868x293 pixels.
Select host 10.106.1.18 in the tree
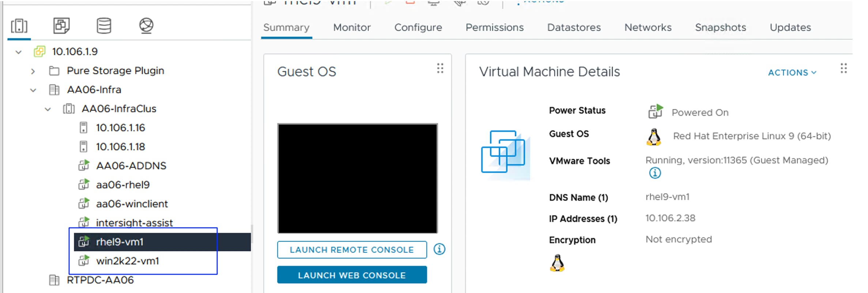click(121, 147)
